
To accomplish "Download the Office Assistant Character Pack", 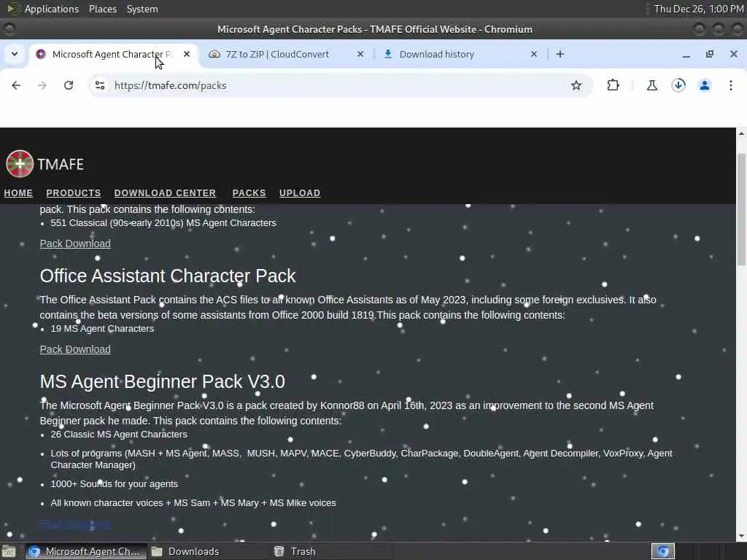I will [x=75, y=349].
